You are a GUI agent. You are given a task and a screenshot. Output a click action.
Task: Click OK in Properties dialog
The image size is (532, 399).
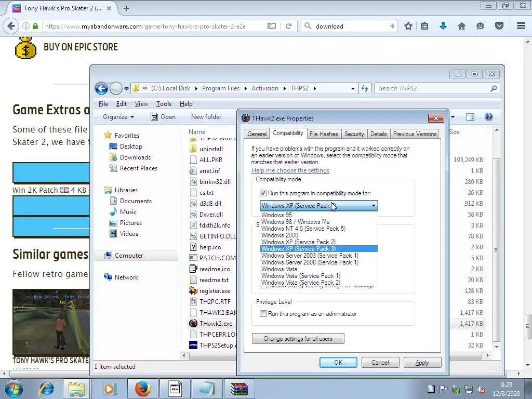pos(338,362)
